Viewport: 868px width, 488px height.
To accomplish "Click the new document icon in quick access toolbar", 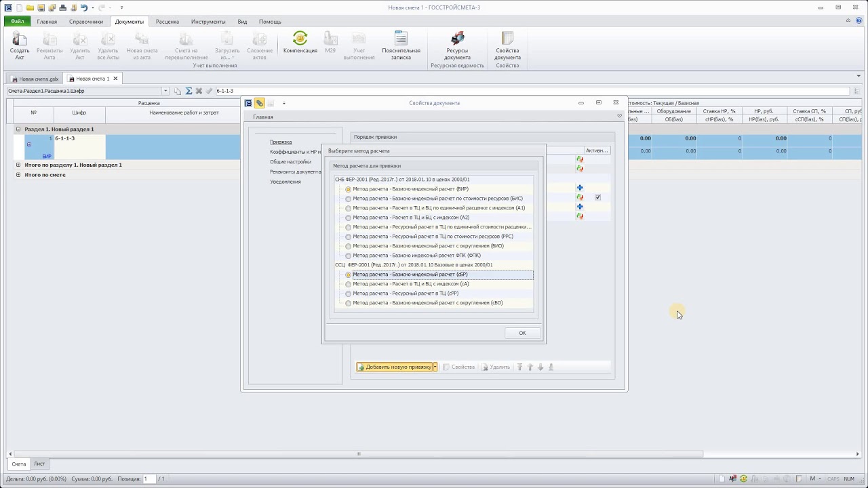I will [x=19, y=7].
